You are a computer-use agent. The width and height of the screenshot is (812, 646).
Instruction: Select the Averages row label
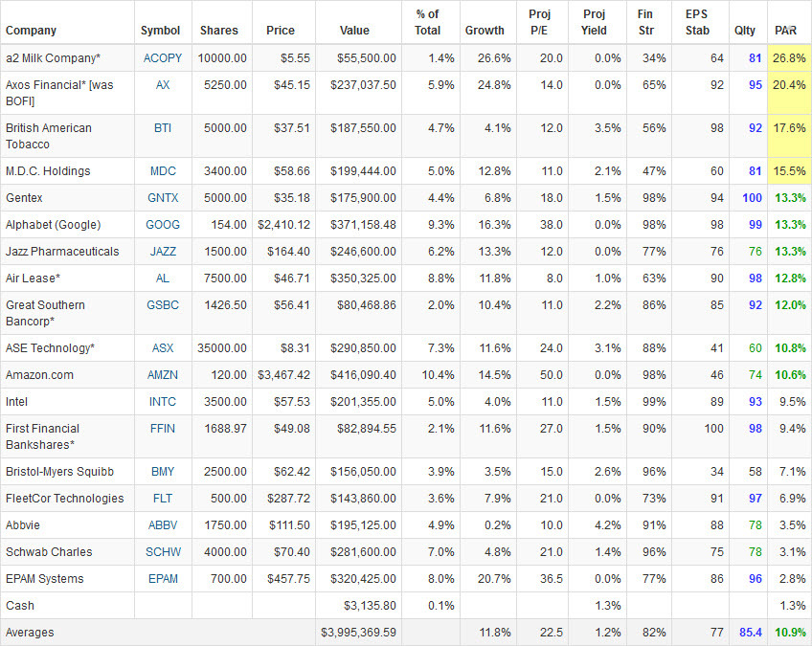(x=30, y=633)
